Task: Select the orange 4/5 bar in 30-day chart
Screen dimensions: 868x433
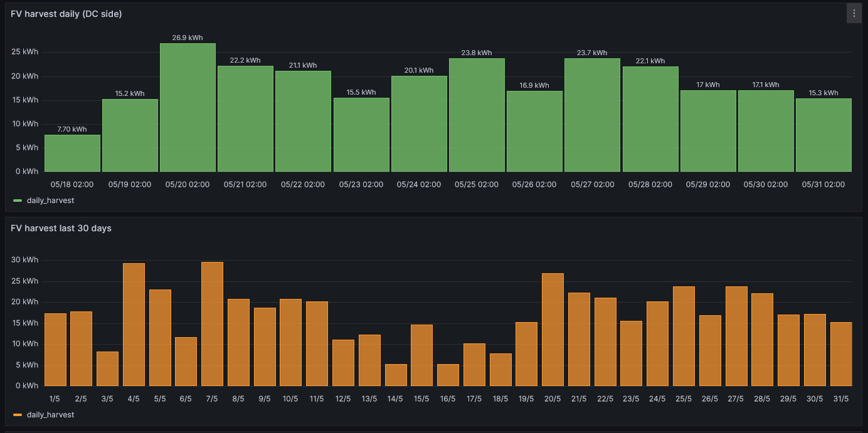Action: (134, 325)
